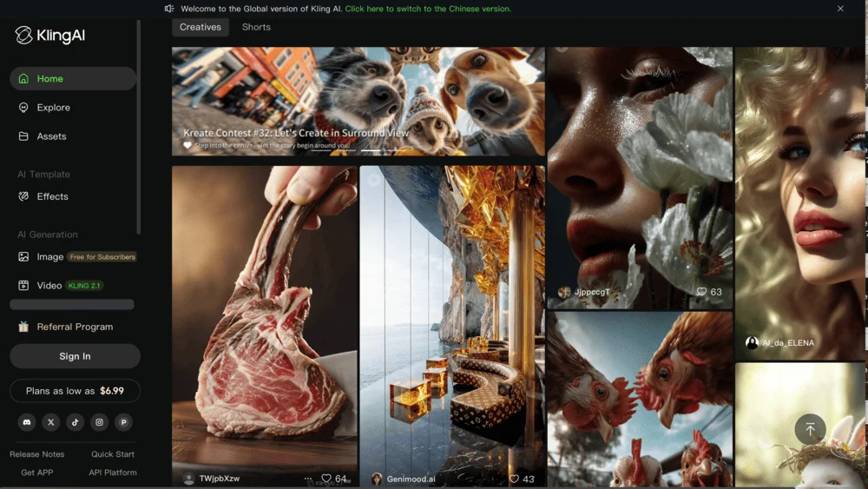Click the switch to Chinese version link
Viewport: 868px width, 489px height.
point(428,9)
